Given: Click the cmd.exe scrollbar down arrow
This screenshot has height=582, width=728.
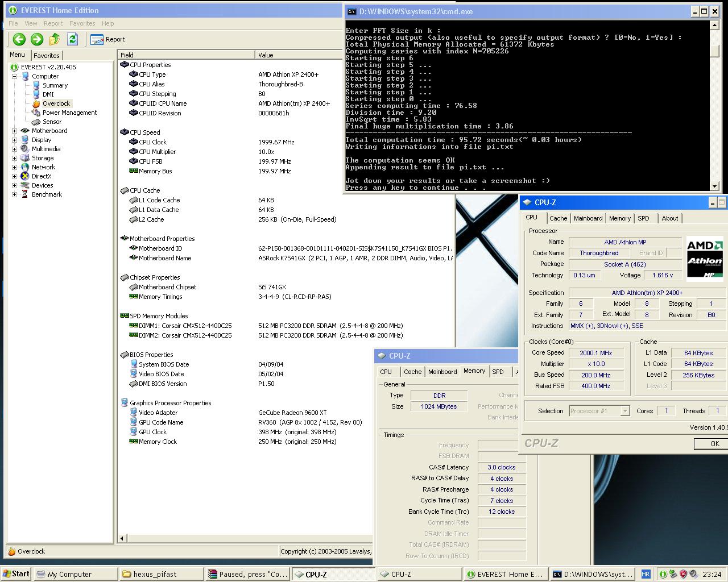Looking at the screenshot, I should 715,186.
